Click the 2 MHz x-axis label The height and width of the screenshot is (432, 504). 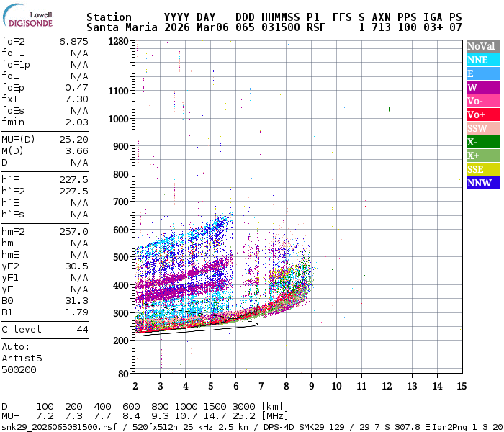click(135, 386)
